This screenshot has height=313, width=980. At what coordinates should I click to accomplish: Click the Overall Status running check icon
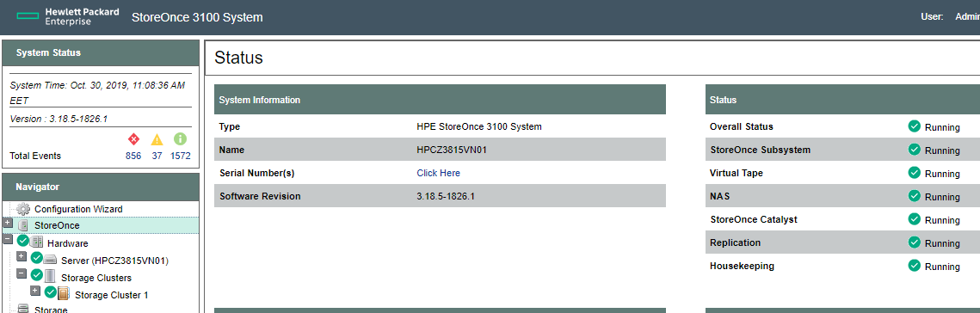[x=915, y=126]
